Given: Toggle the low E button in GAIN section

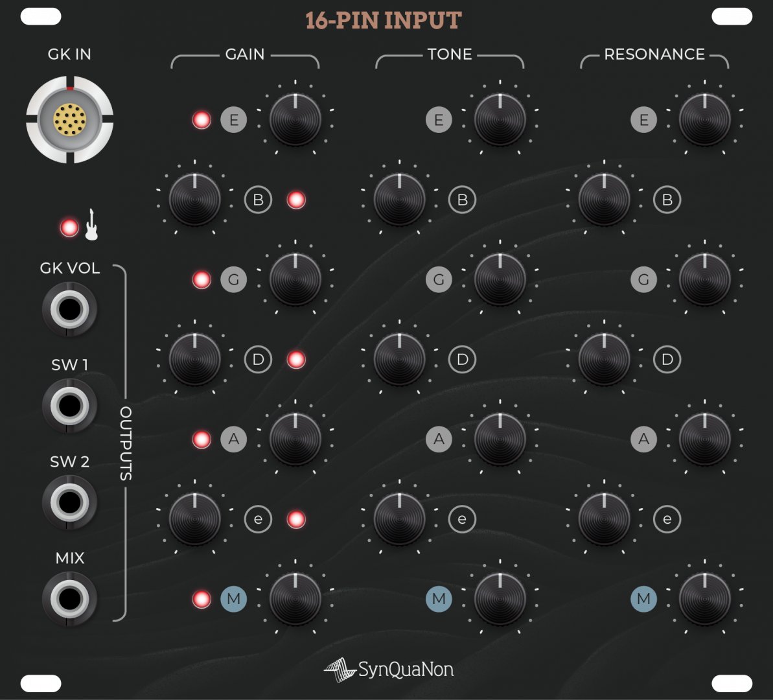Looking at the screenshot, I should tap(234, 120).
